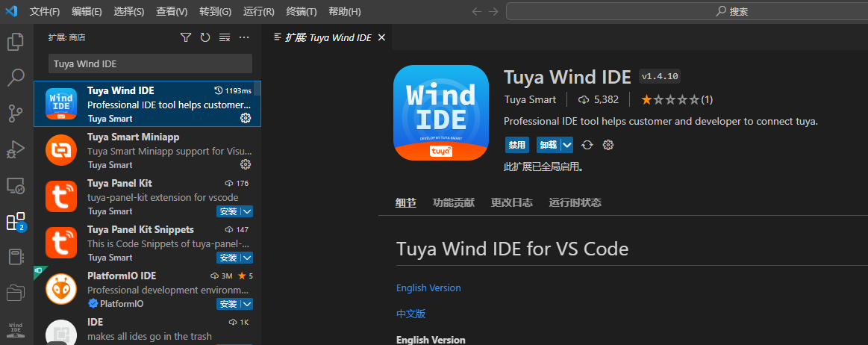
Task: Switch to the 功能贡献 tab
Action: click(453, 202)
